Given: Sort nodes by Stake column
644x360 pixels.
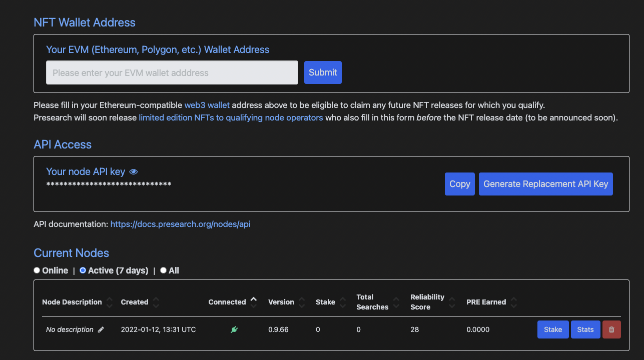Looking at the screenshot, I should (343, 302).
